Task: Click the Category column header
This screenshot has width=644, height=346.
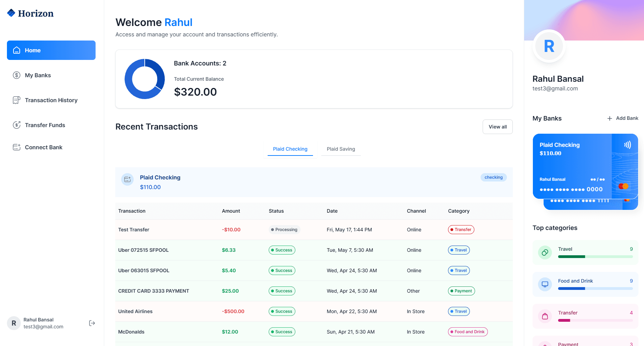Action: click(459, 211)
